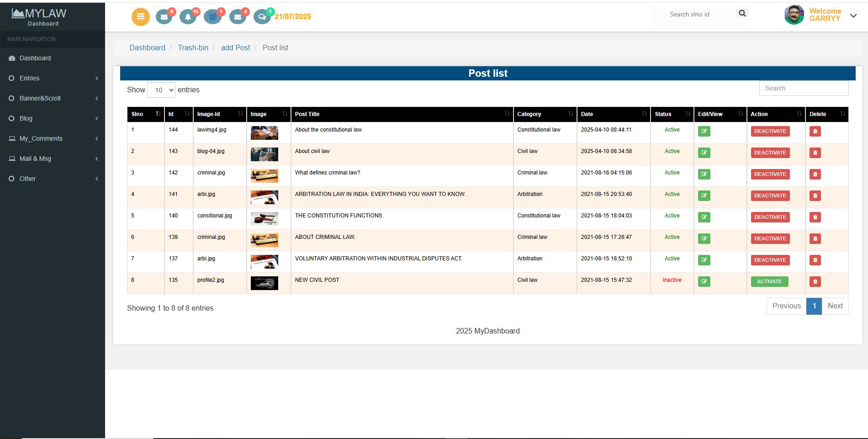
Task: Delete the 'NEW CIVIL POST' row
Action: 815,281
